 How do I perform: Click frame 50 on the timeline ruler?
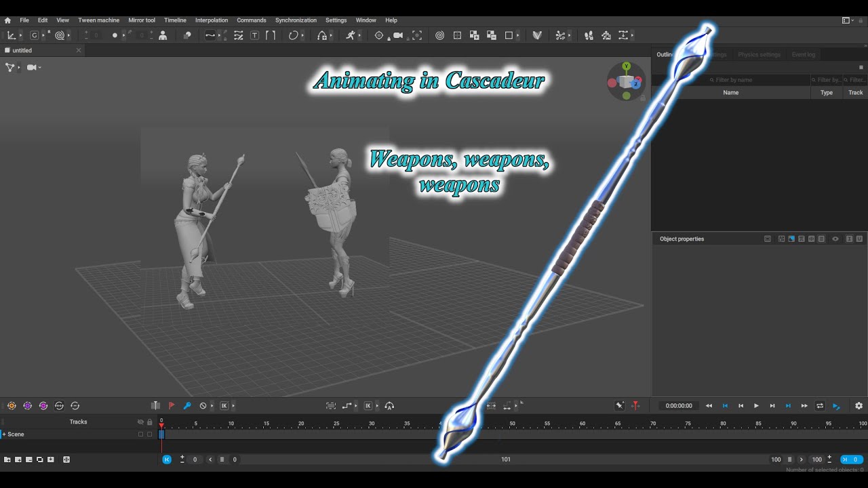point(512,424)
